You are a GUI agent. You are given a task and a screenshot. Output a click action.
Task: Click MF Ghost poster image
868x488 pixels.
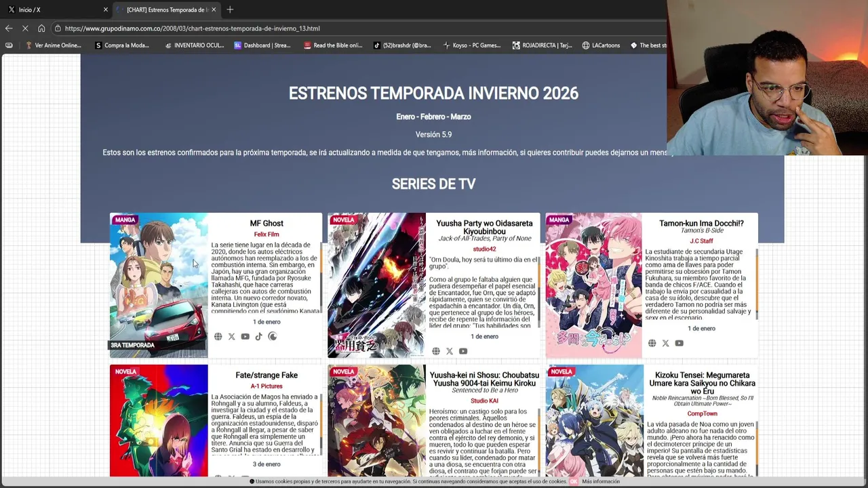(159, 285)
